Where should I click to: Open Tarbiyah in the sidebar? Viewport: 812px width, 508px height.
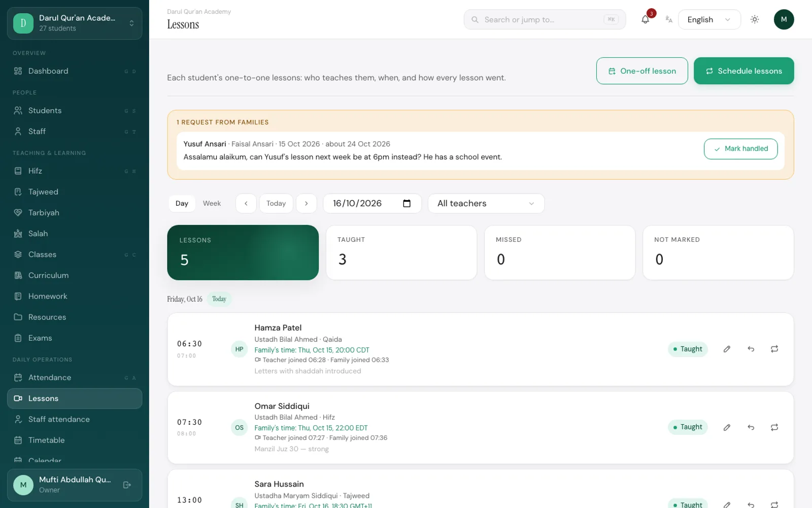point(75,213)
